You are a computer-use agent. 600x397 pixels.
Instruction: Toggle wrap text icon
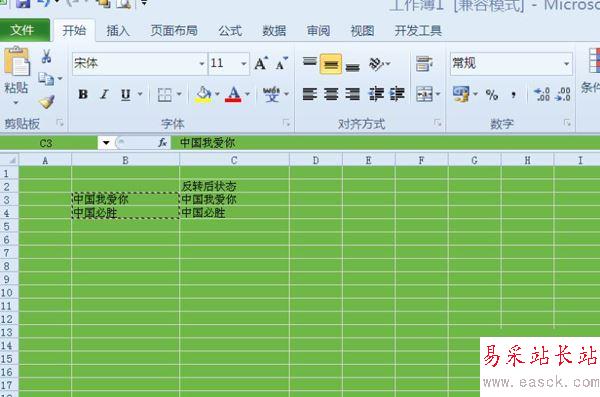424,64
